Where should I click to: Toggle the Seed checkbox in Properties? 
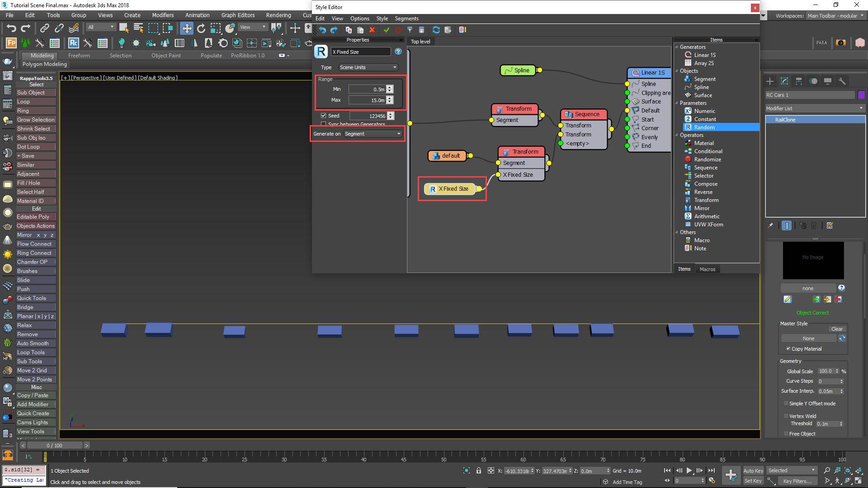[x=323, y=115]
